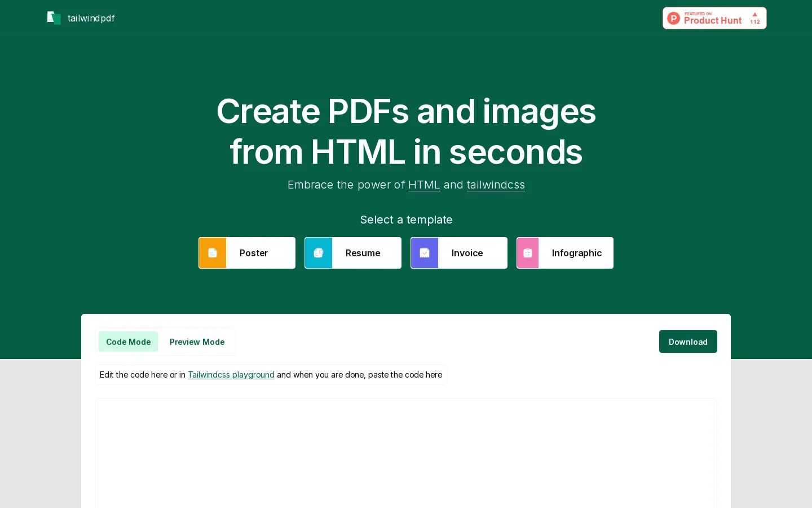The image size is (812, 508).
Task: Open the Tailwindcss playground link
Action: tap(231, 375)
